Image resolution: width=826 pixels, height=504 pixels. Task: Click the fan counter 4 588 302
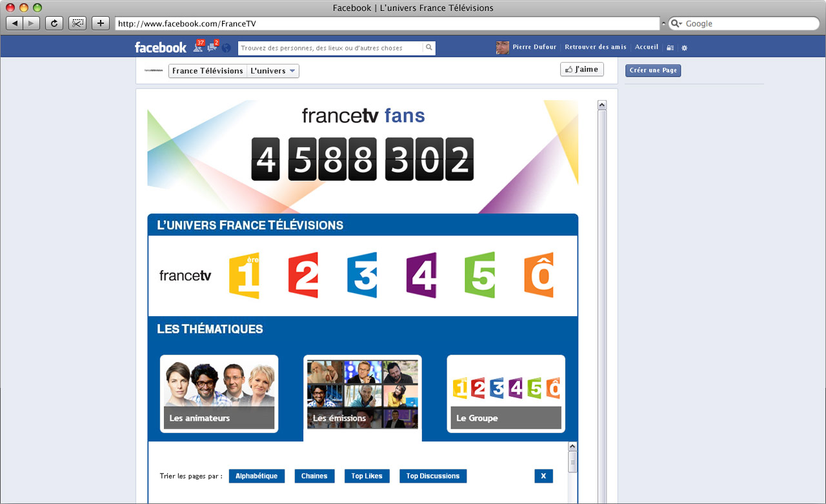[x=362, y=159]
